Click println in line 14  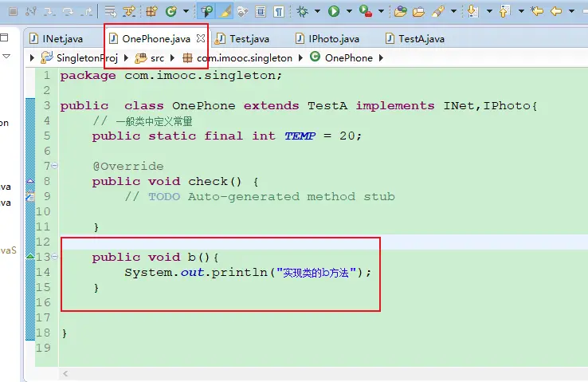pos(239,273)
